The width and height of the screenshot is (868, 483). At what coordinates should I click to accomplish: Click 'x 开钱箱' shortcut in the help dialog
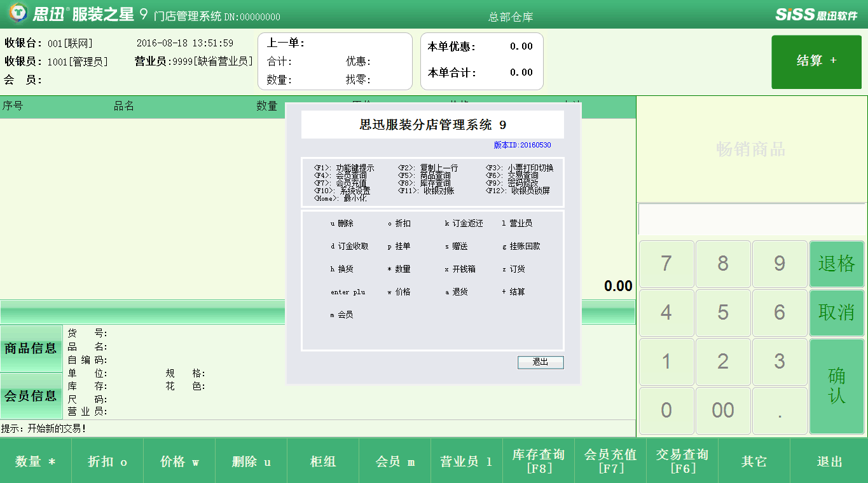(460, 269)
